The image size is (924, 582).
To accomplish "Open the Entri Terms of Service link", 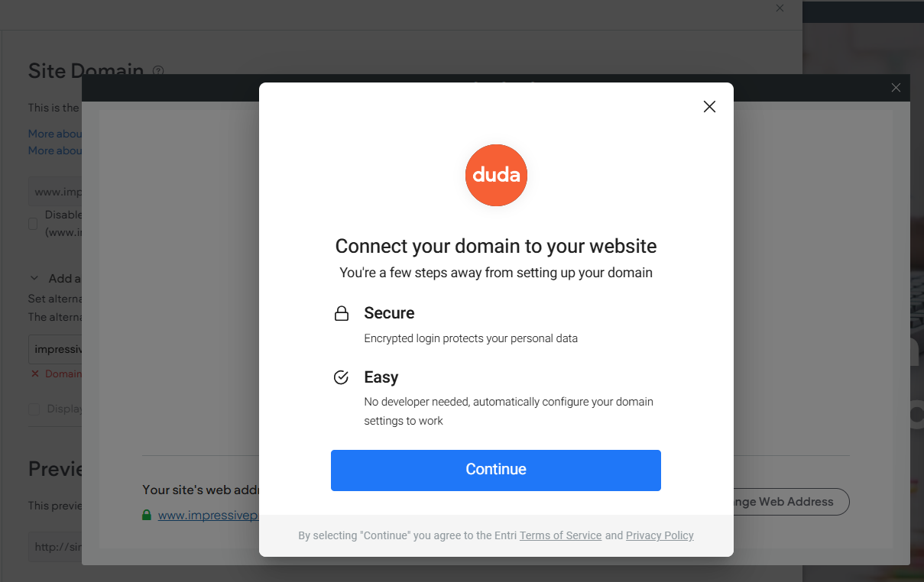I will tap(560, 535).
